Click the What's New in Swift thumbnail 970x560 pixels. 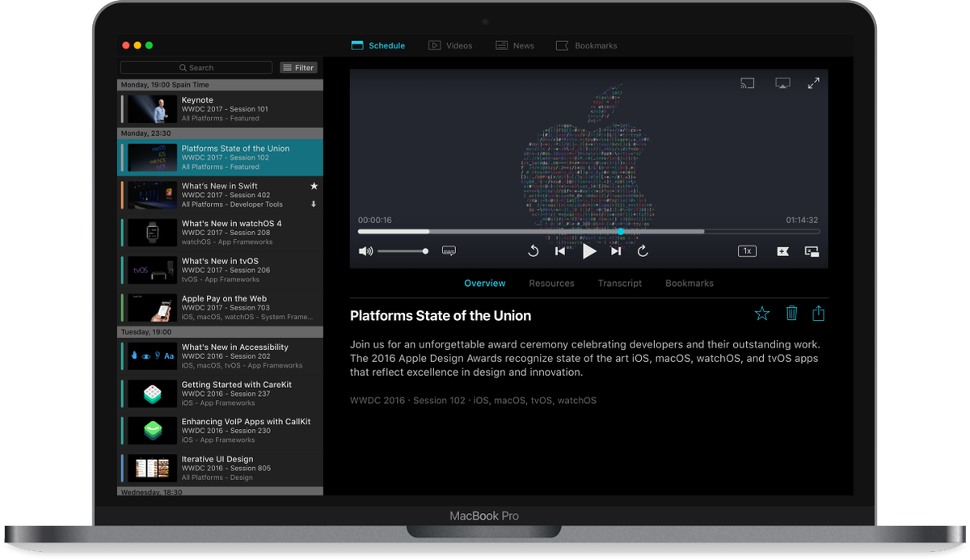click(x=152, y=196)
